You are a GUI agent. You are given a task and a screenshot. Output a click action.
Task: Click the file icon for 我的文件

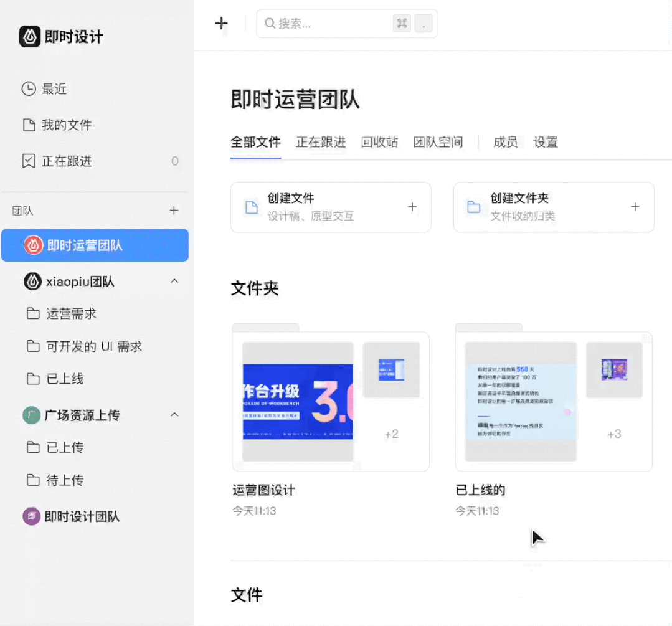(29, 125)
